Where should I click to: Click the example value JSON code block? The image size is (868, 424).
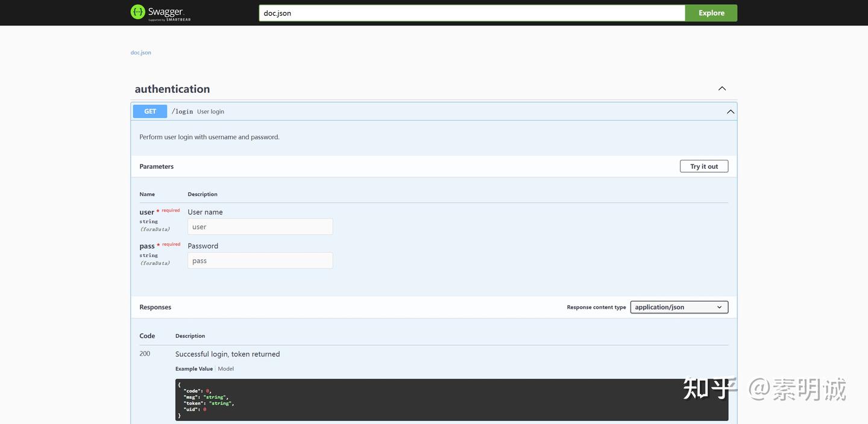(x=452, y=400)
